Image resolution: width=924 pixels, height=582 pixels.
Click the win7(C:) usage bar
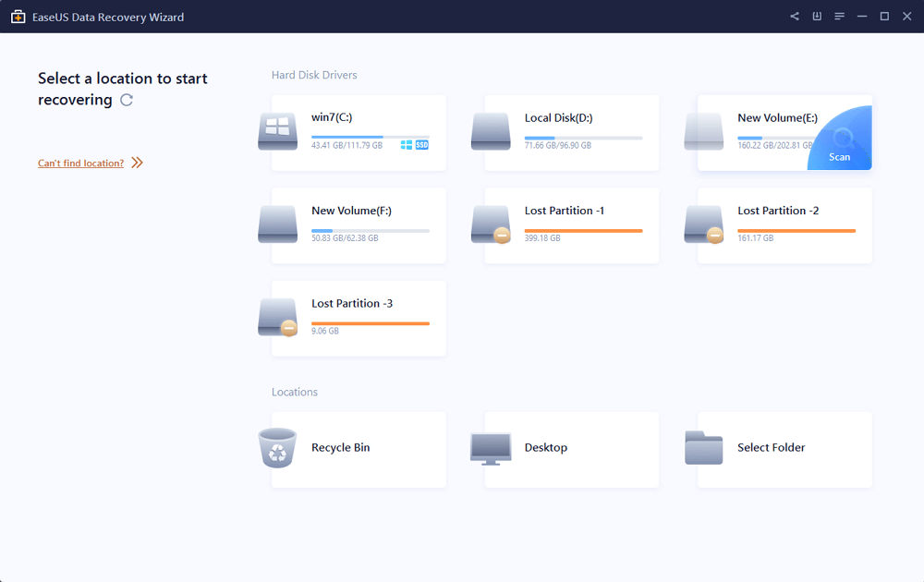click(371, 138)
